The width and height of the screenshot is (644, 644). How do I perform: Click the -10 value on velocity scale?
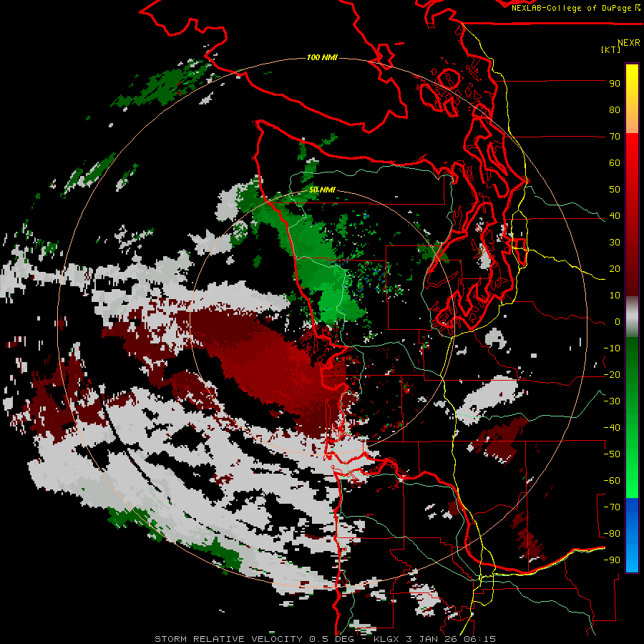coord(612,348)
